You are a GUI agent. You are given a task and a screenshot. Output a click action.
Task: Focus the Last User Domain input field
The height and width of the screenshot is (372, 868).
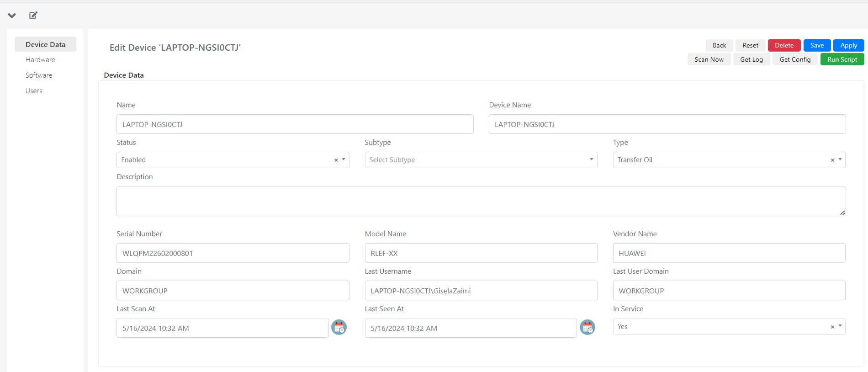[729, 291]
